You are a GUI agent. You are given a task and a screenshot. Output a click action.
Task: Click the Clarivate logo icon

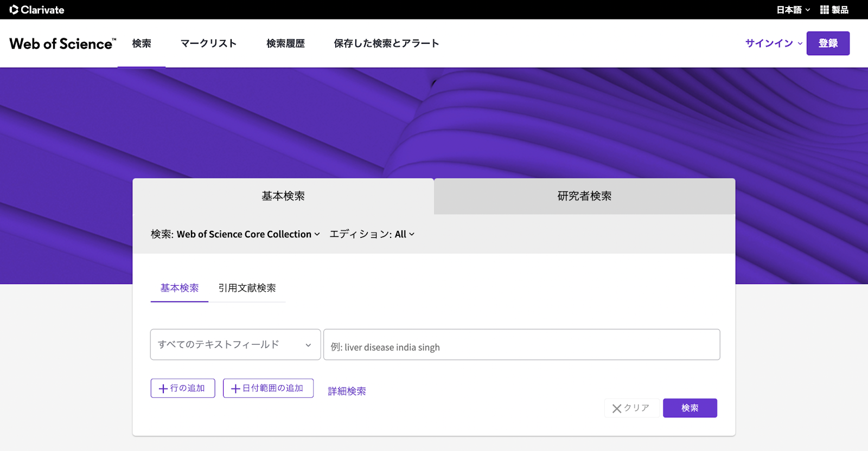(x=14, y=10)
